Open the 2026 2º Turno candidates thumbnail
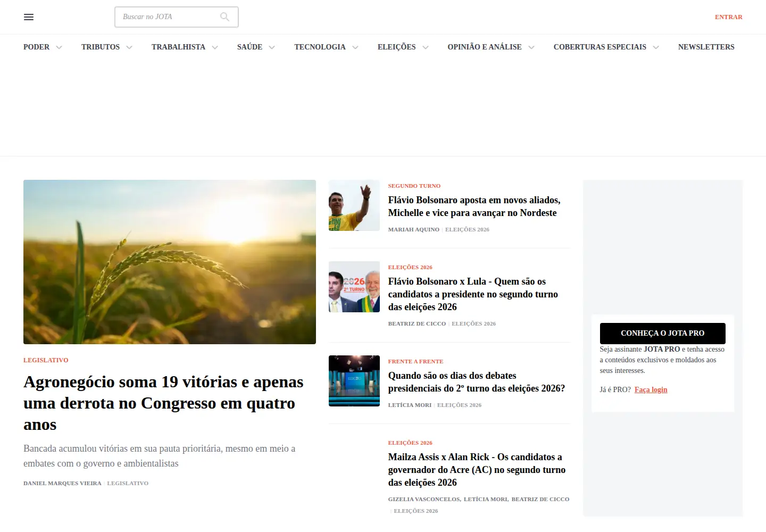This screenshot has height=532, width=766. click(354, 287)
